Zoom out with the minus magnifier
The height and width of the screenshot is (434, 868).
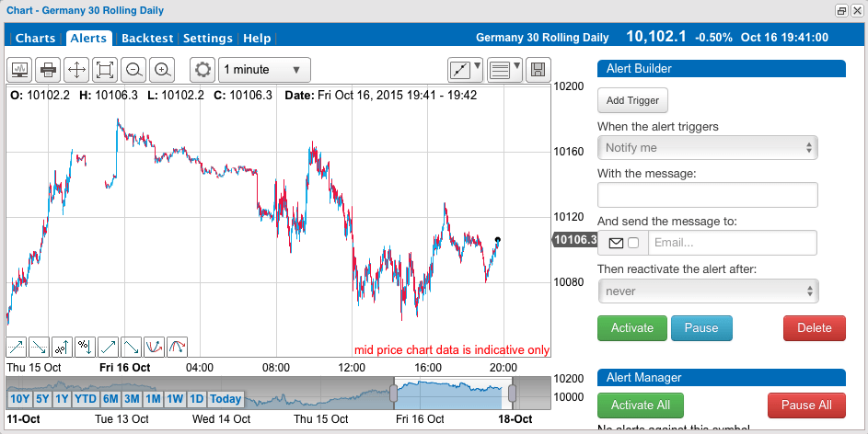pyautogui.click(x=133, y=70)
